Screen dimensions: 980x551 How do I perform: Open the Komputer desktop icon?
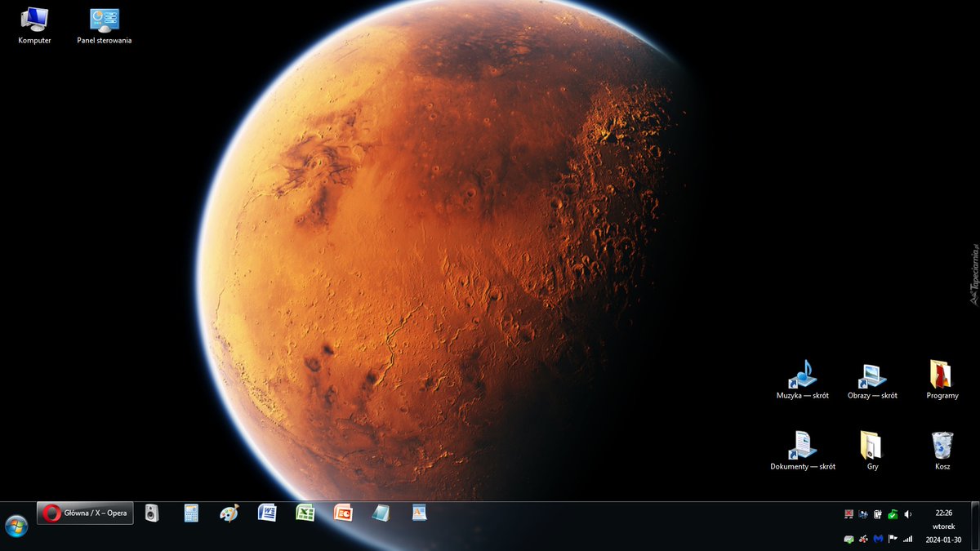(34, 25)
